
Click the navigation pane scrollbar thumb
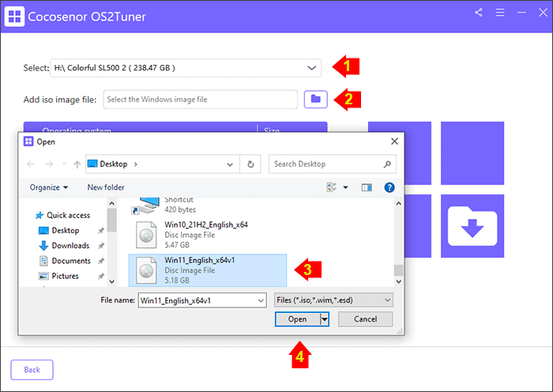[112, 220]
